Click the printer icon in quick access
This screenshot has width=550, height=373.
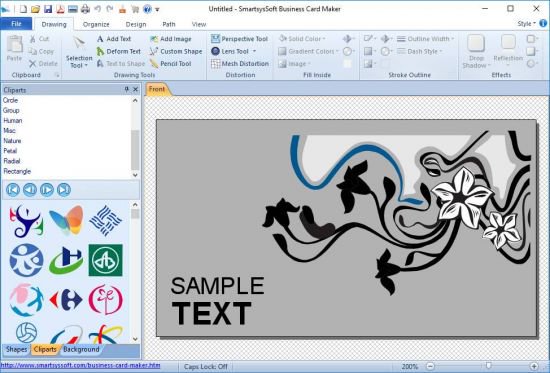point(85,9)
